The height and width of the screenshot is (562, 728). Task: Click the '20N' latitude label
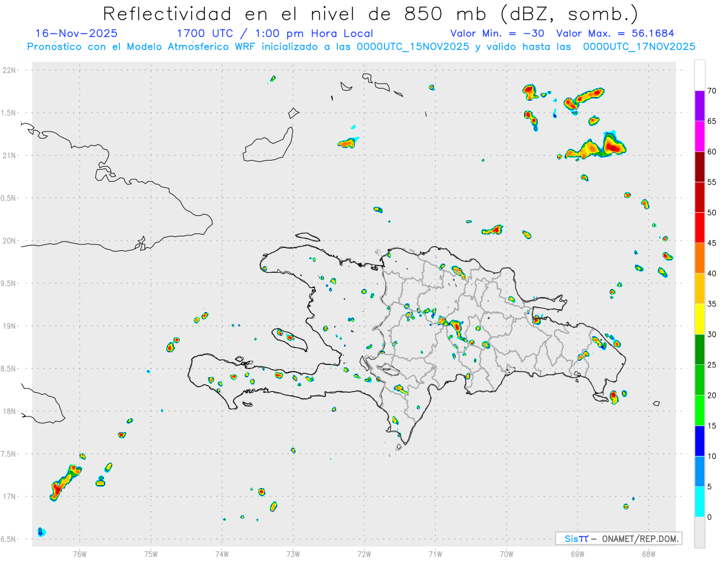10,241
